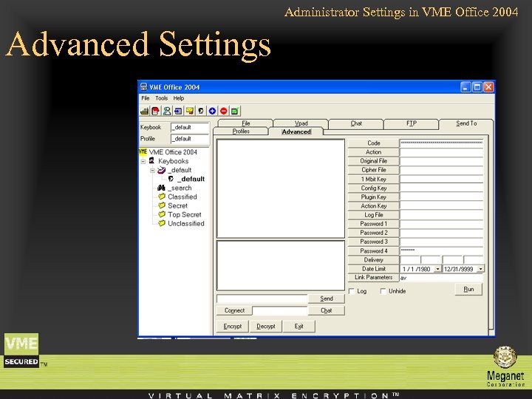This screenshot has height=399, width=532.
Task: Click the Link Parameters input field
Action: tap(441, 278)
